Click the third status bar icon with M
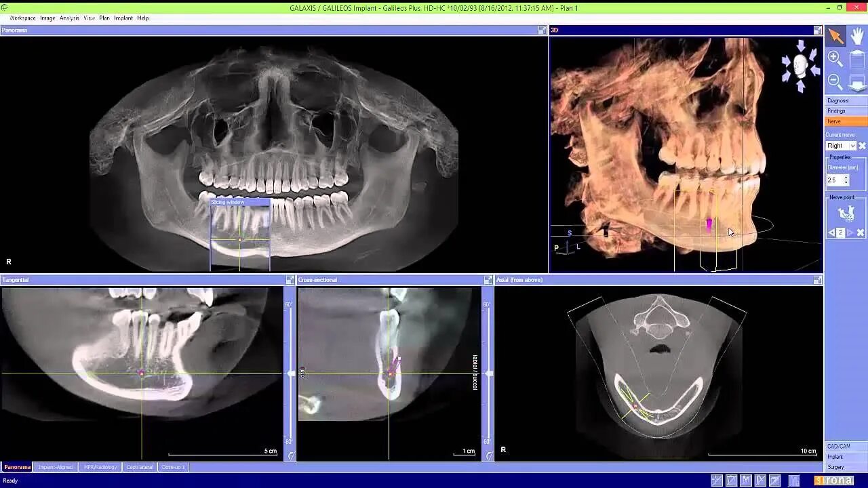 coord(746,481)
